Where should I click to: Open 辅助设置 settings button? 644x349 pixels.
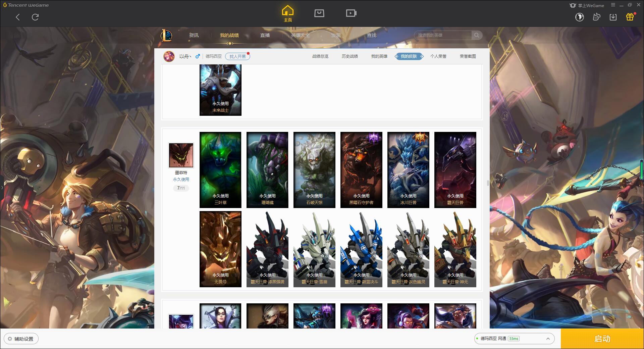(21, 339)
